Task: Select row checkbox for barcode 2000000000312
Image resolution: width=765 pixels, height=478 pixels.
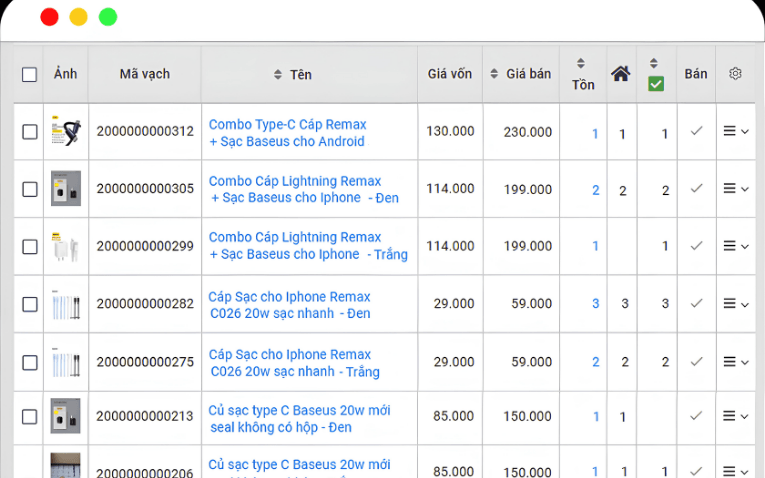Action: click(30, 132)
